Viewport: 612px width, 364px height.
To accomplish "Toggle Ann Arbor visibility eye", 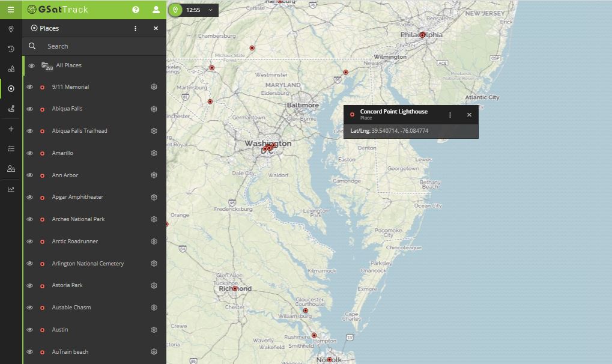I will (29, 175).
